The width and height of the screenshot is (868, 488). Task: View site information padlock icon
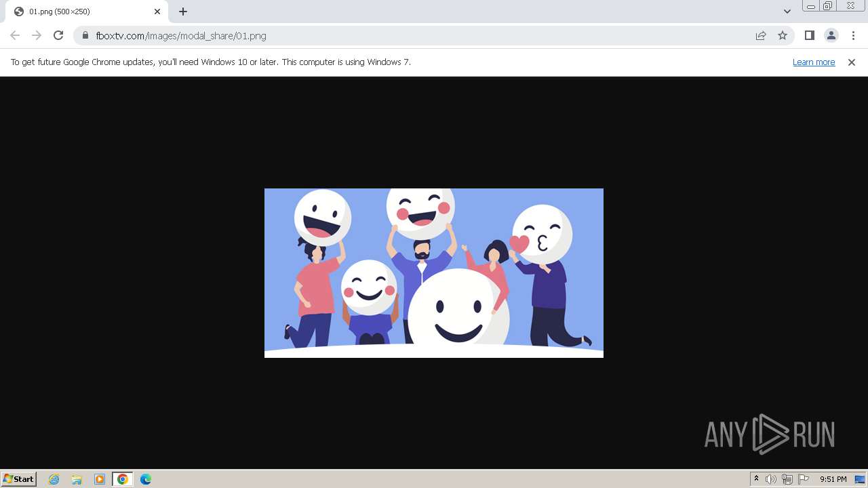point(85,35)
